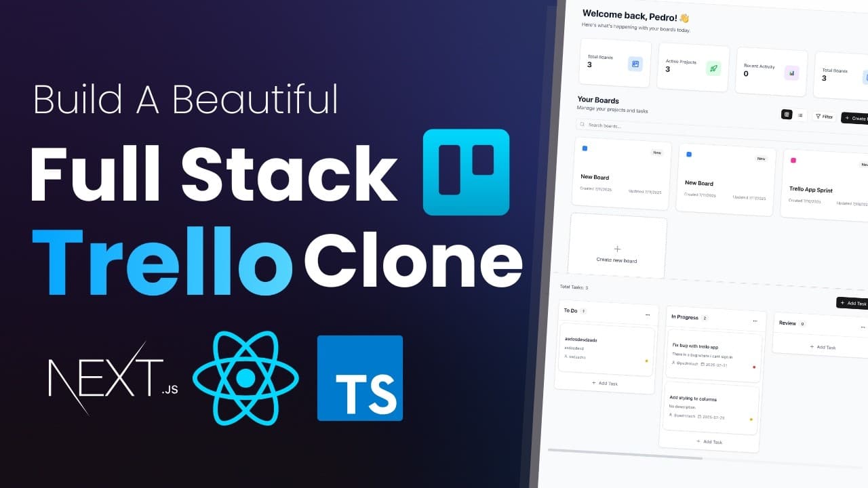Click the count badge next to In Progress

point(705,318)
